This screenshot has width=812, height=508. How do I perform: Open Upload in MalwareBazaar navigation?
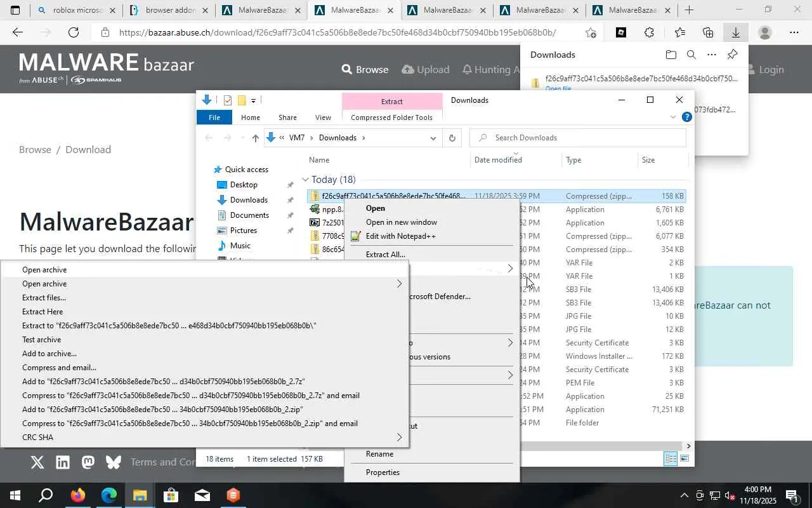426,69
